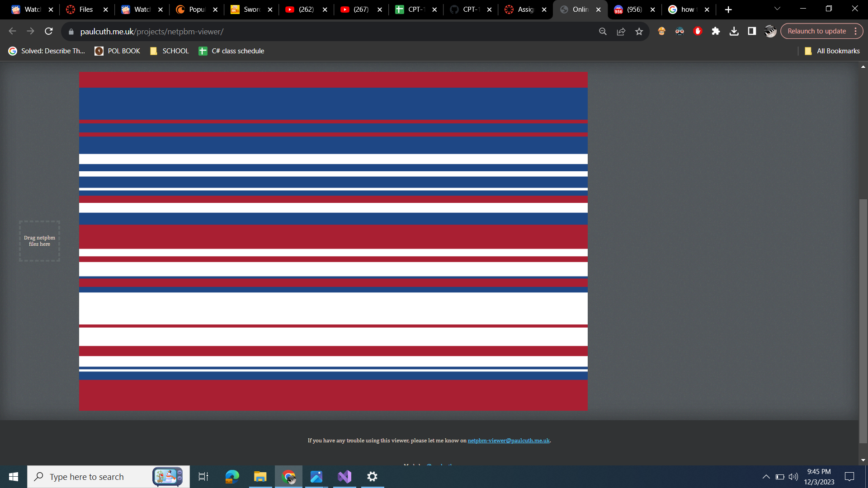868x488 pixels.
Task: Open the Photos app on taskbar
Action: (x=316, y=477)
